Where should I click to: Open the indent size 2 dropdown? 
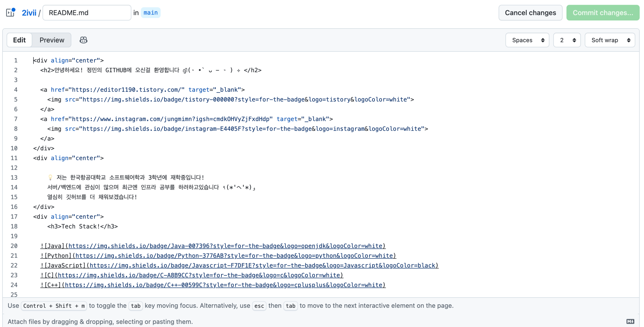tap(567, 40)
